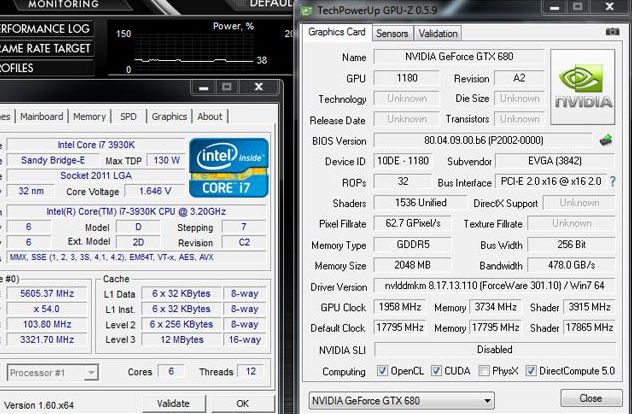Click the GPU Clock value 1958 MHz
This screenshot has width=632, height=414.
pos(400,307)
